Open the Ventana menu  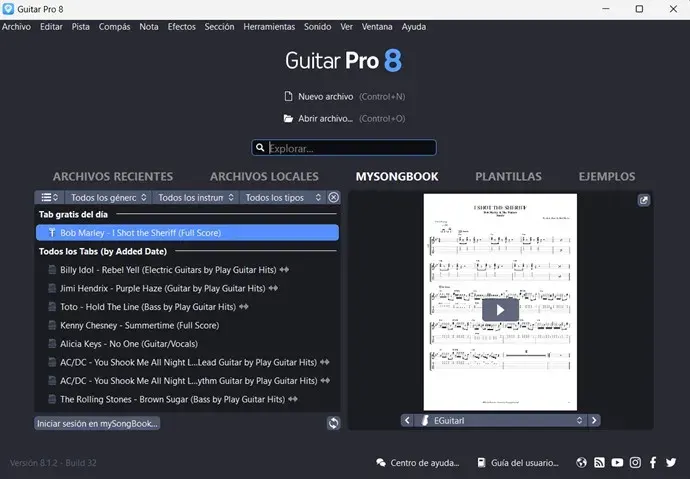[x=377, y=27]
